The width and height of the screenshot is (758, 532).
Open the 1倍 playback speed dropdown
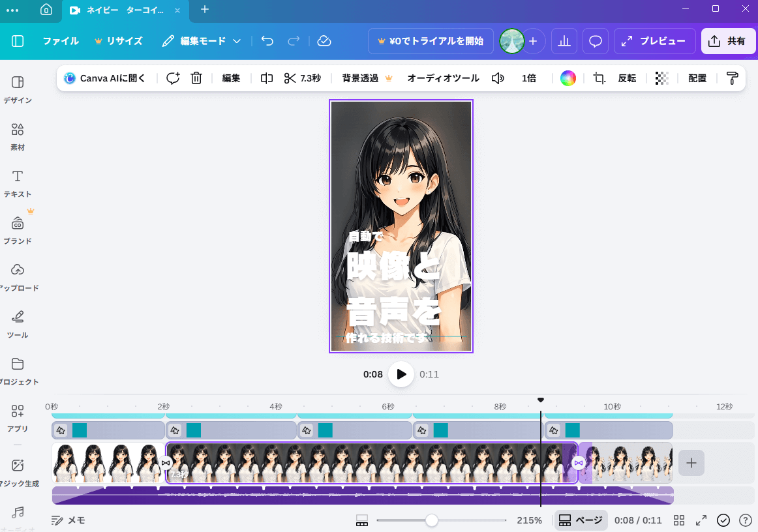pos(529,78)
